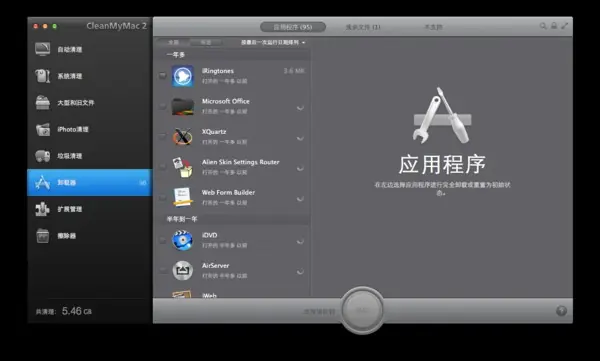Switch to the 残余文件 (1) tab
Image resolution: width=600 pixels, height=361 pixels.
coord(363,27)
